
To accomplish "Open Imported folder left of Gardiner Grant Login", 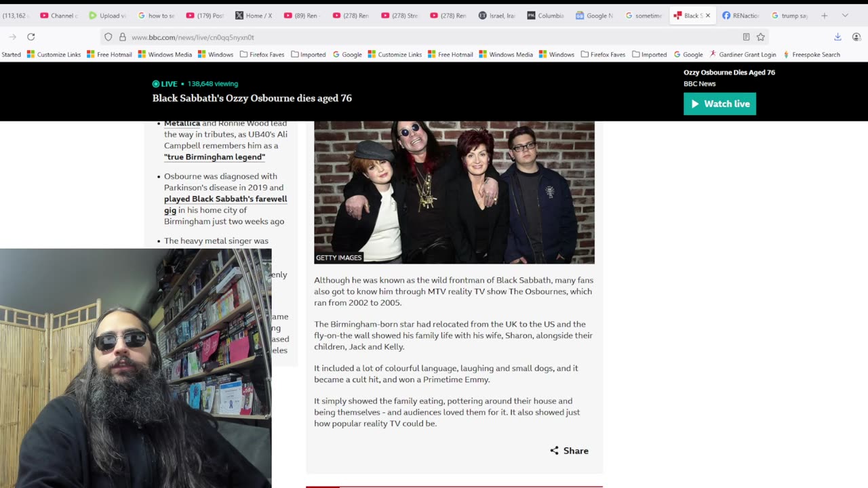I will tap(649, 54).
